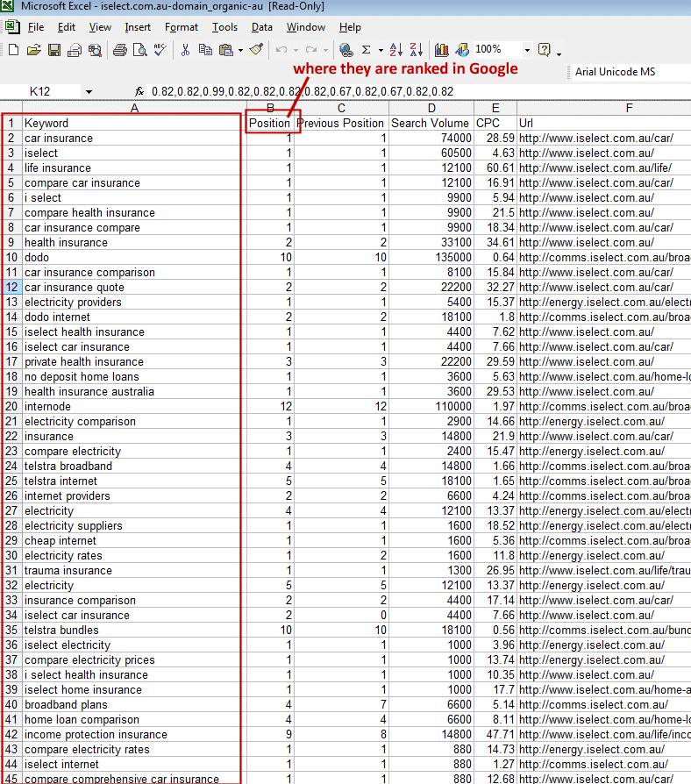Click the New workbook icon
The width and height of the screenshot is (691, 784).
(14, 49)
